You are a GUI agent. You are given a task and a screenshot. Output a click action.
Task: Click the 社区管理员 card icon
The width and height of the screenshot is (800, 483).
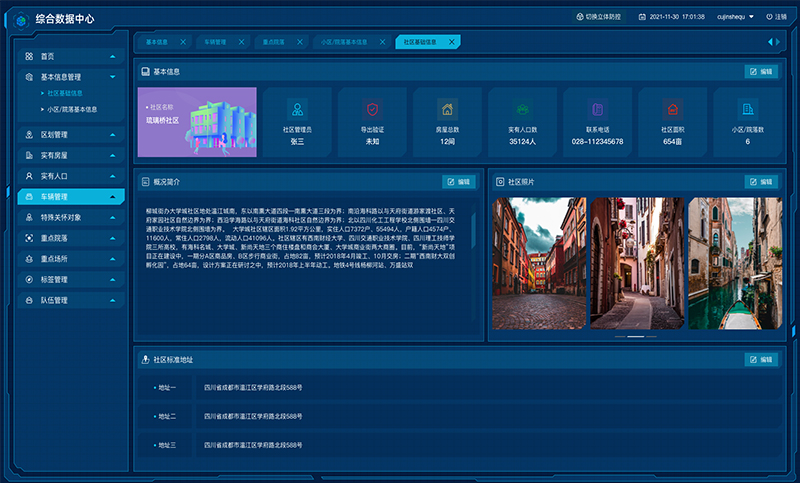click(297, 109)
